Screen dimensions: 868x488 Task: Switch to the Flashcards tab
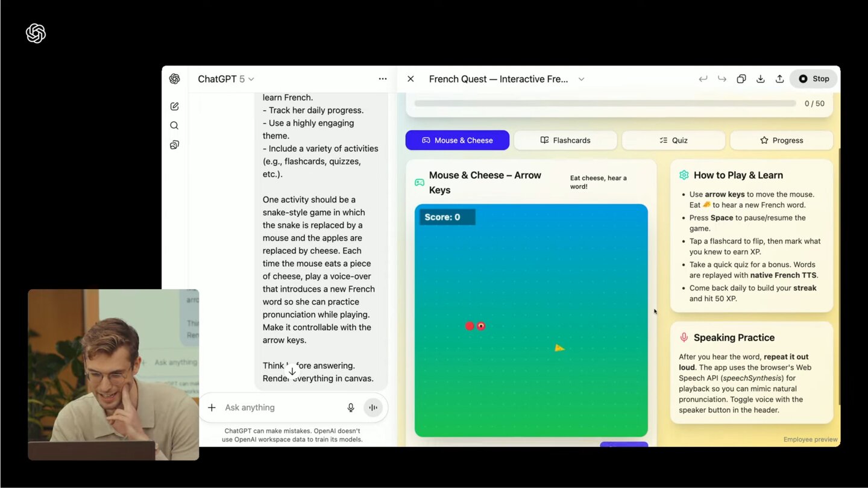click(x=565, y=140)
